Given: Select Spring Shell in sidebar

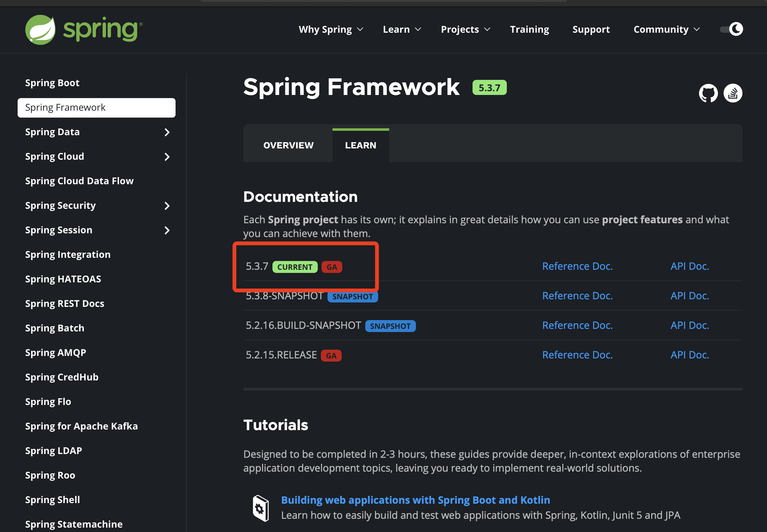Looking at the screenshot, I should [52, 500].
